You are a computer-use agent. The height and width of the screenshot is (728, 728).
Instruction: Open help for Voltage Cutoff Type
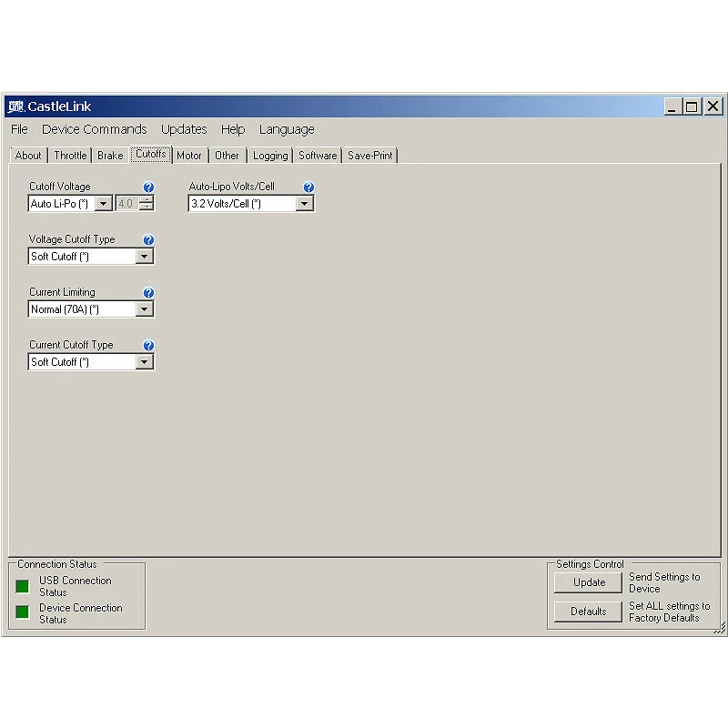[149, 240]
